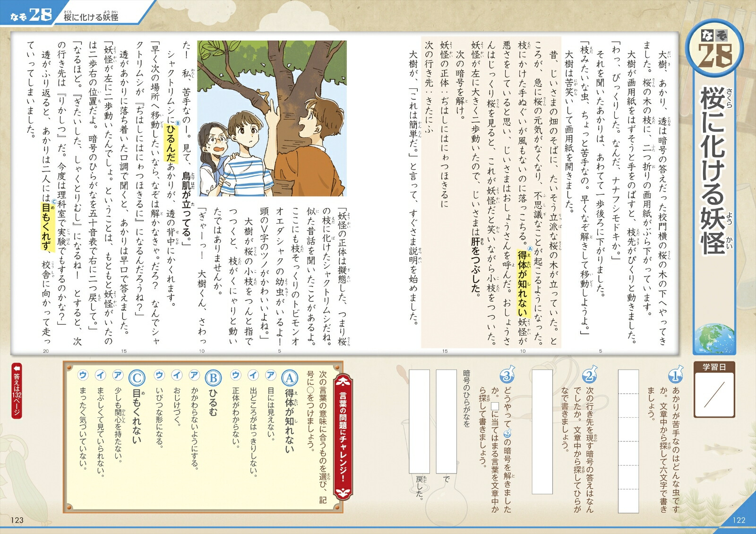Click the question 2 flask icon

point(589,376)
